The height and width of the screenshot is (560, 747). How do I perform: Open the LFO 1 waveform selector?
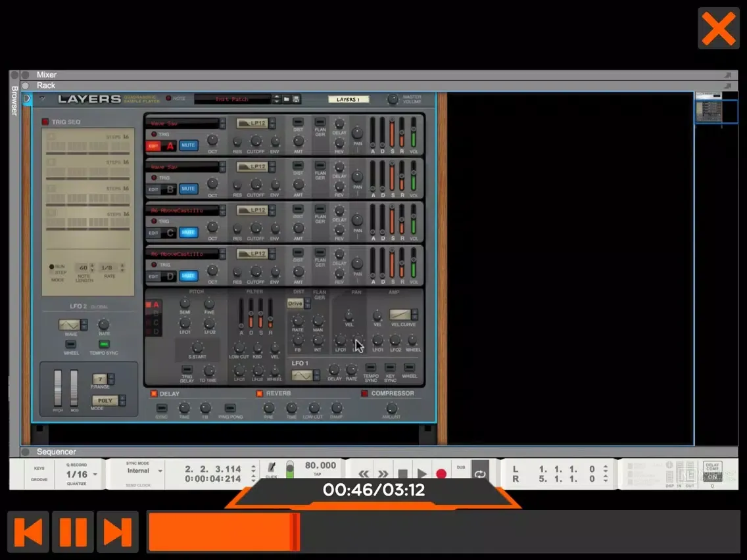[305, 376]
